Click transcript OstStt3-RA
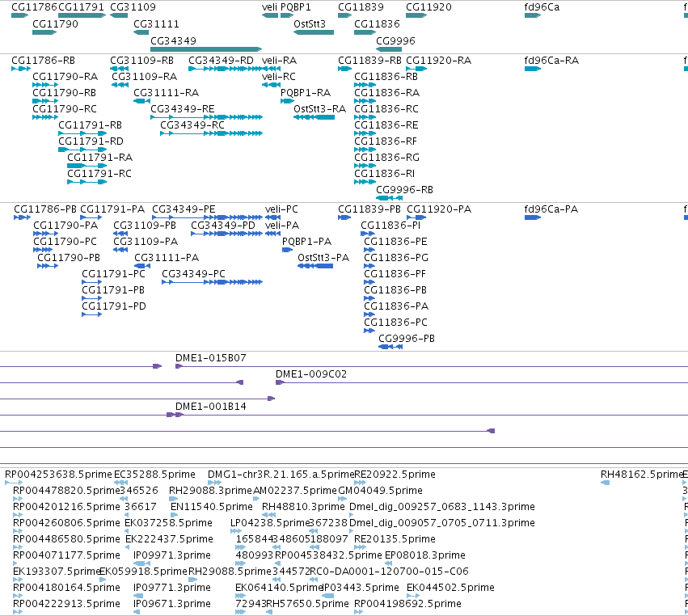The width and height of the screenshot is (688, 616). [x=319, y=109]
